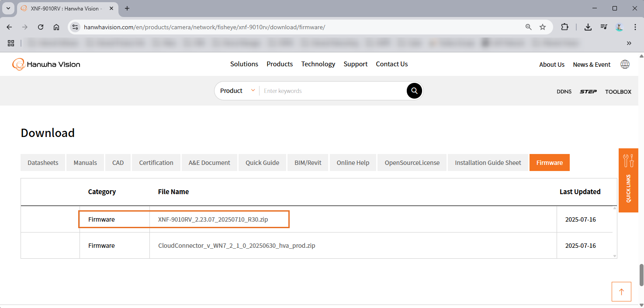Image resolution: width=644 pixels, height=308 pixels.
Task: Open site information icon in address bar
Action: pos(75,27)
